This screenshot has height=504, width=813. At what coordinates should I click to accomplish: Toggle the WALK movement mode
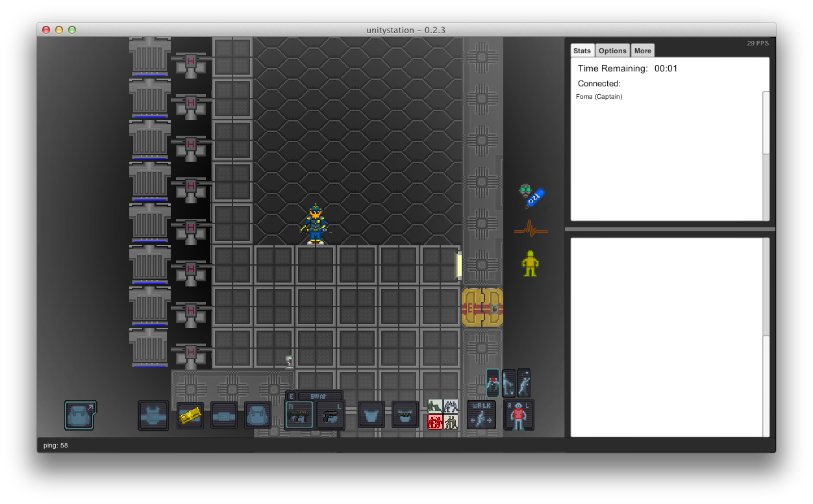pos(480,414)
